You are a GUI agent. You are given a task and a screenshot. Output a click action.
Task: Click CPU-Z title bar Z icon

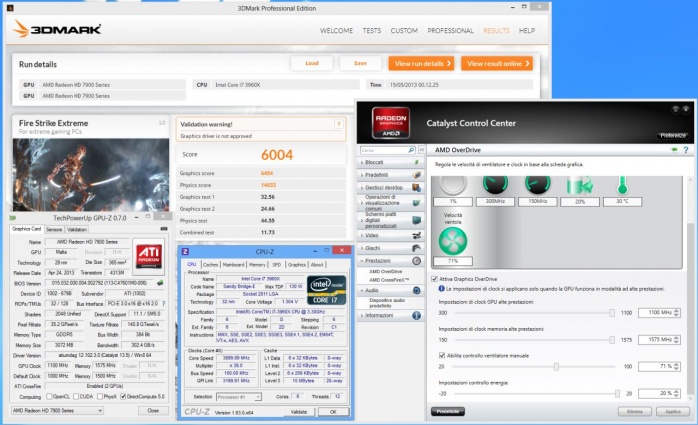[185, 251]
